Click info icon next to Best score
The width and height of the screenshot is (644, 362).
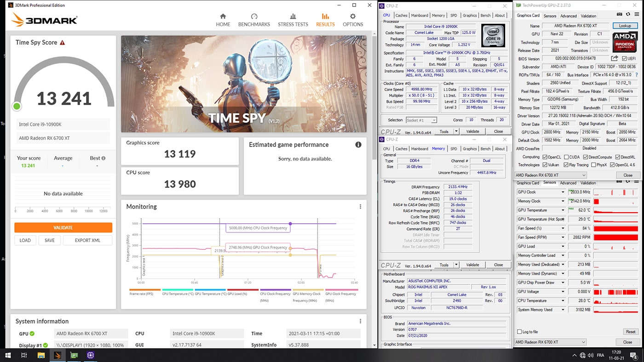[103, 158]
